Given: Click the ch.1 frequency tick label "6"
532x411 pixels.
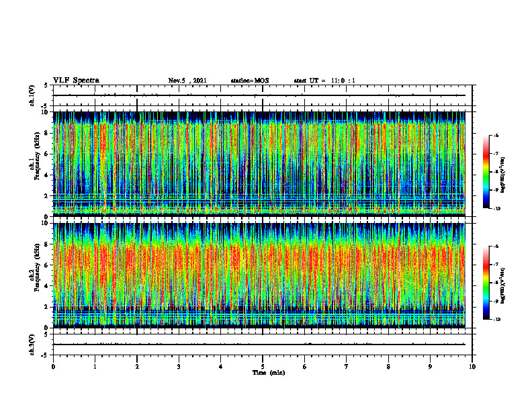Looking at the screenshot, I should pos(46,154).
